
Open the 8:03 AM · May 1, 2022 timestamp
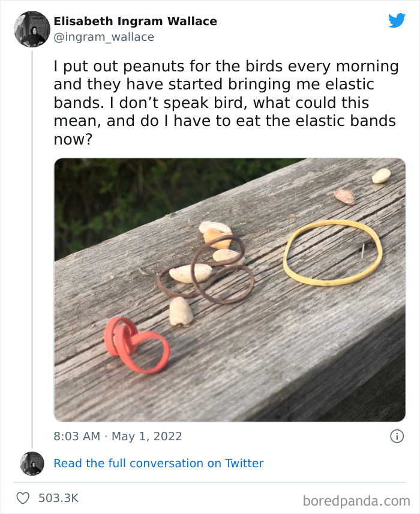(x=118, y=436)
